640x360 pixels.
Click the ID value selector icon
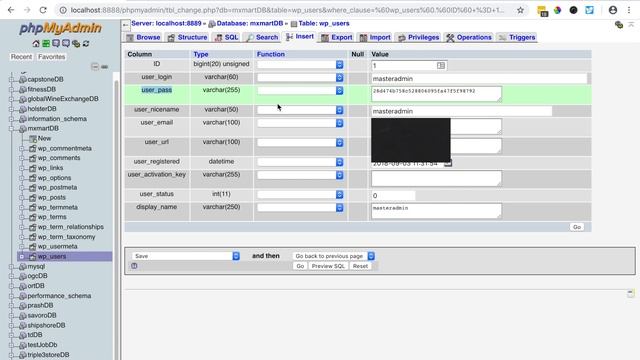click(441, 65)
